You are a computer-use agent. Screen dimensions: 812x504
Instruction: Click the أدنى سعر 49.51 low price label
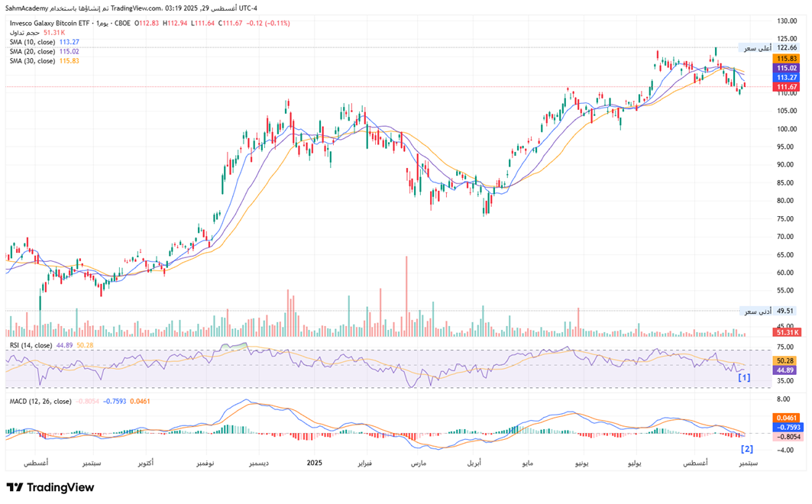769,312
